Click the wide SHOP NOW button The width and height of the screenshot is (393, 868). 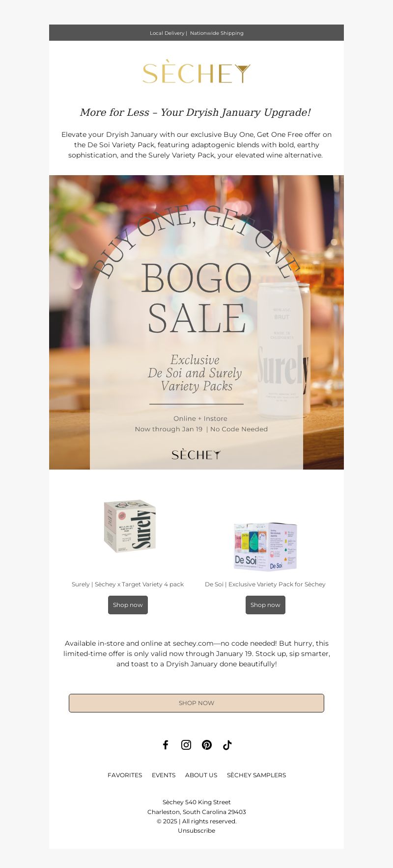pos(196,703)
